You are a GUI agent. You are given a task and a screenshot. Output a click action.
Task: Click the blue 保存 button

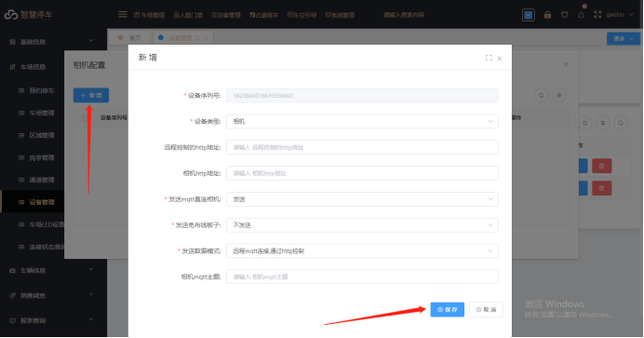click(x=448, y=310)
